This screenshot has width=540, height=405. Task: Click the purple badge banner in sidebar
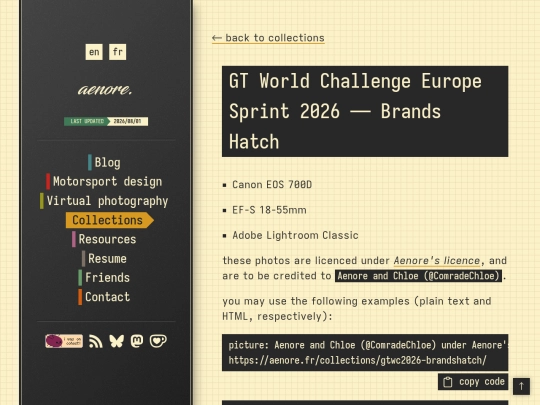(x=64, y=341)
